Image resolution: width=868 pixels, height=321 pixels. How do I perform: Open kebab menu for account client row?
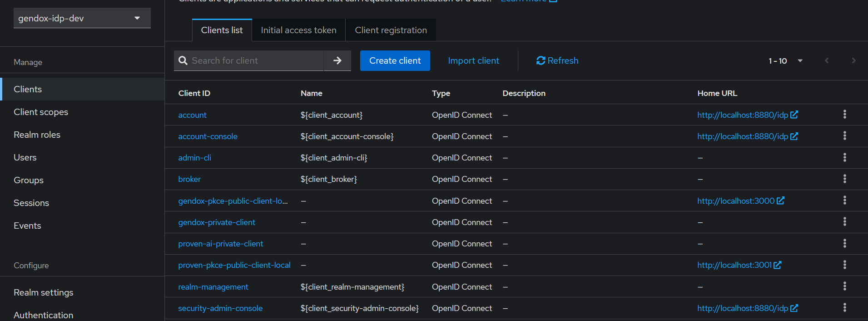(x=844, y=115)
